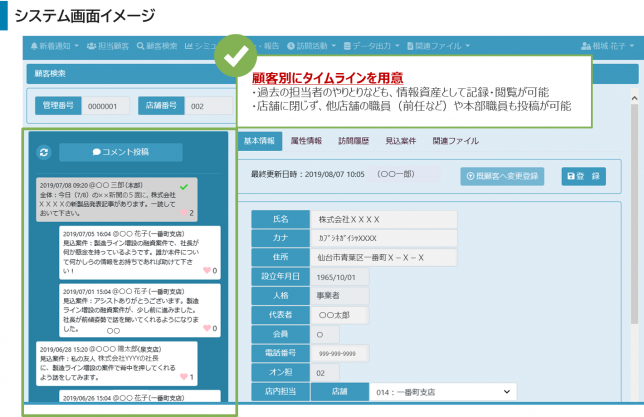The height and width of the screenshot is (417, 644).
Task: Click the refresh icon beside コメント投稿
Action: click(44, 152)
